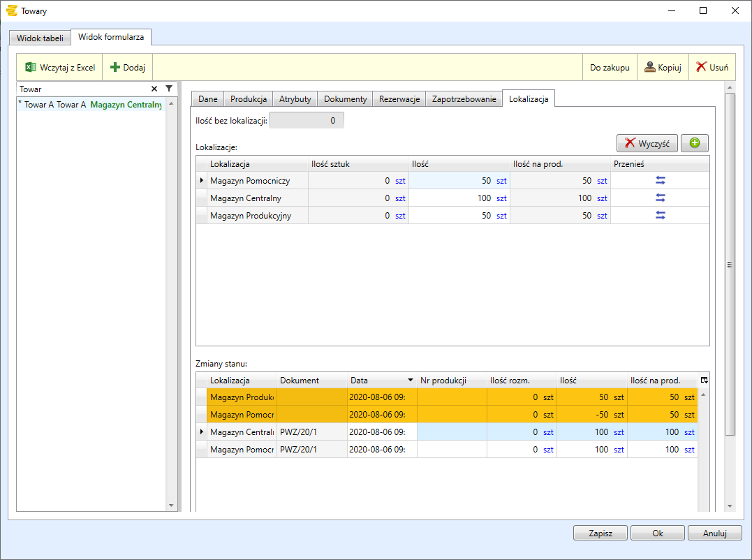Open column chooser in Zmiany stanu grid
Viewport: 752px width, 560px height.
pyautogui.click(x=704, y=380)
